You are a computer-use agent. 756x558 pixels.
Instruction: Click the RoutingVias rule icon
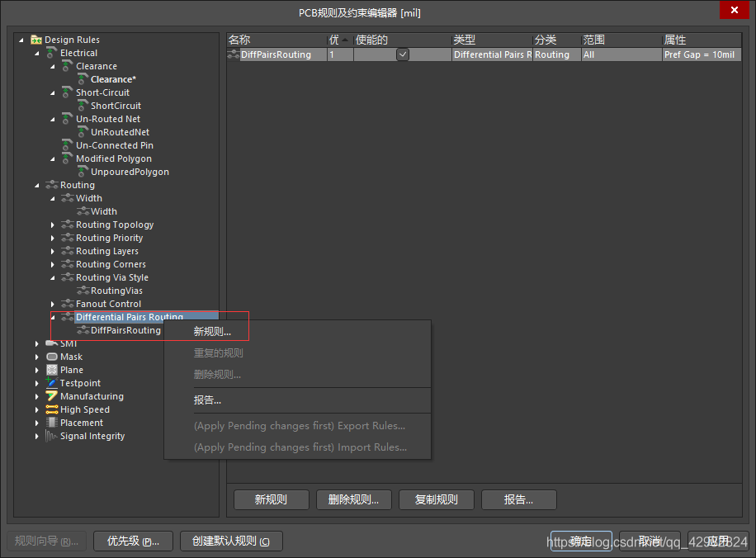(x=83, y=291)
